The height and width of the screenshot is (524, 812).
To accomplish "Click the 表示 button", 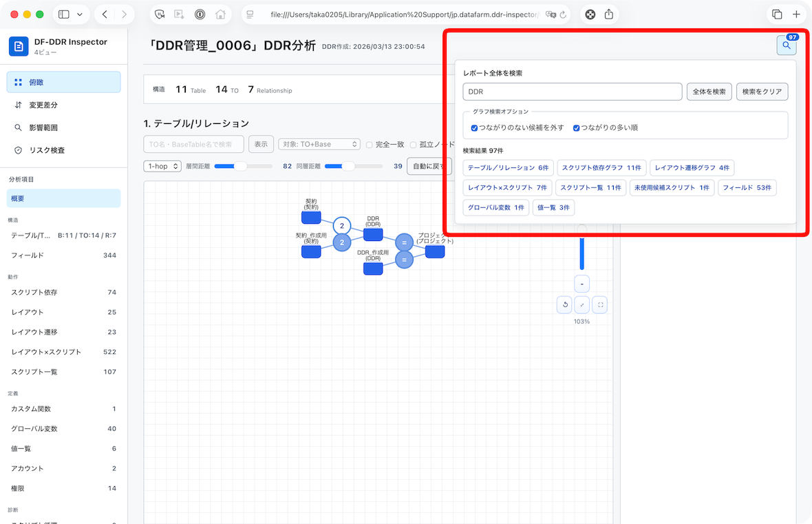I will point(261,144).
